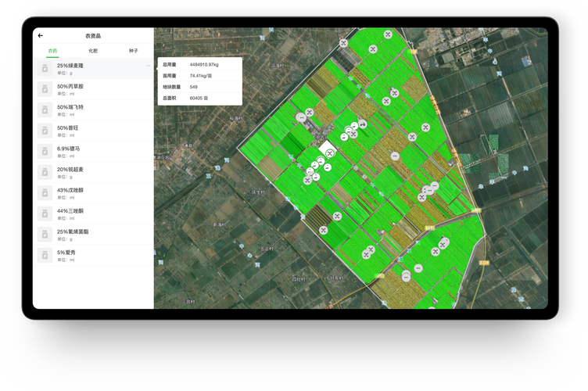The width and height of the screenshot is (588, 391).
Task: Click the 25%绿麦隆 product icon
Action: (x=45, y=69)
